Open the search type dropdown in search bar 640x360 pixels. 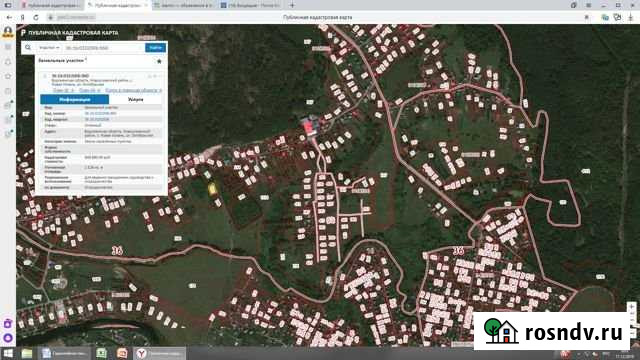click(x=49, y=48)
